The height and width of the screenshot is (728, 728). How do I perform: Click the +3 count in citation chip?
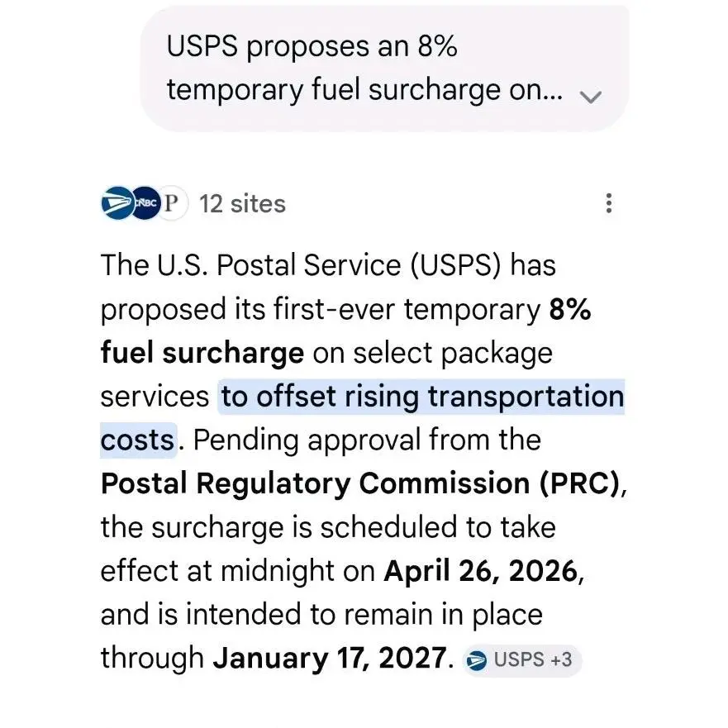(x=561, y=659)
